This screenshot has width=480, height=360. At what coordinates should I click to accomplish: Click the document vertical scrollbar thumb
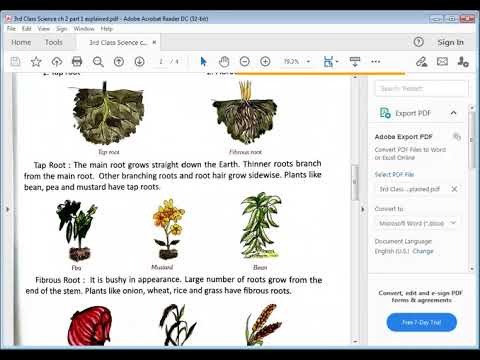tap(355, 182)
